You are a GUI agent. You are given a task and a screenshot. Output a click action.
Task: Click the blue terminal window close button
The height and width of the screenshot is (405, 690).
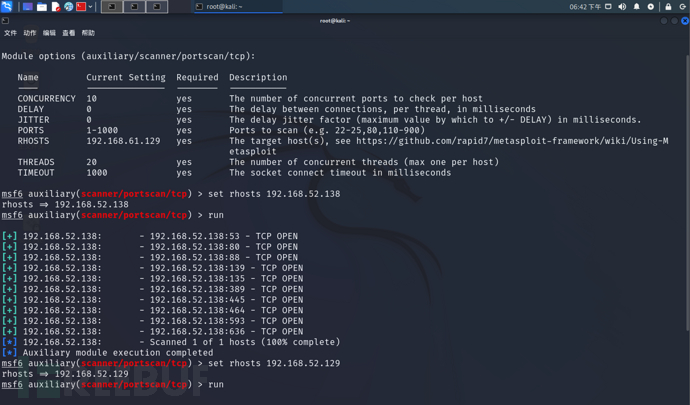coord(684,20)
